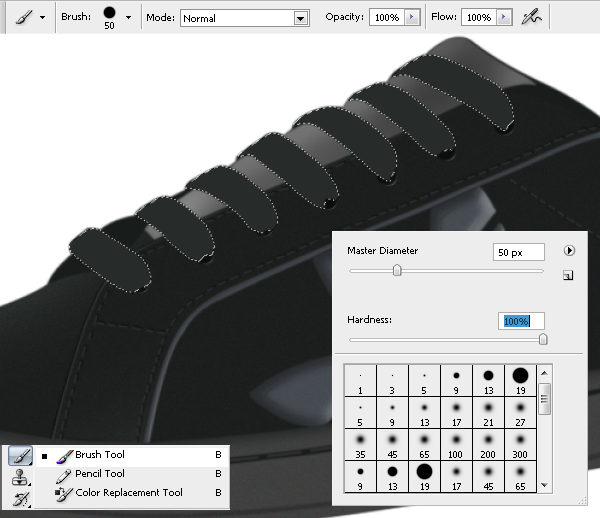Click brush list scrollbar down arrow
Screen dimensions: 600x518
tap(545, 485)
